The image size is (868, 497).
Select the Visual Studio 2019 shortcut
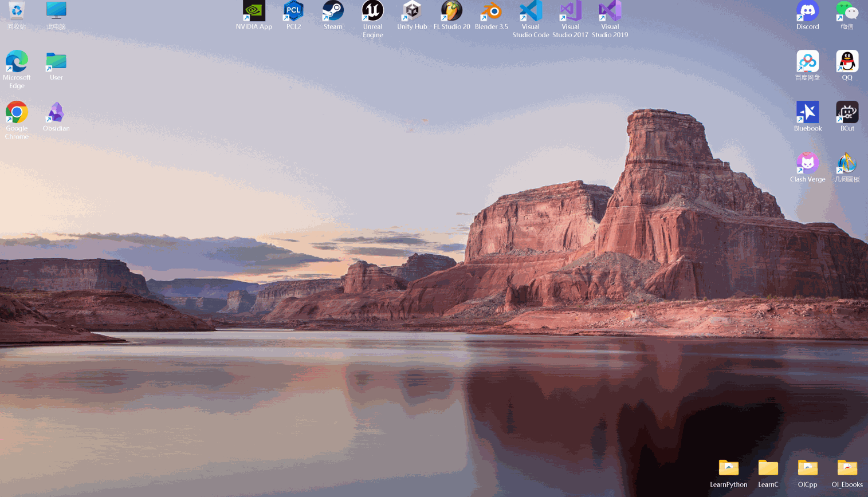(610, 11)
